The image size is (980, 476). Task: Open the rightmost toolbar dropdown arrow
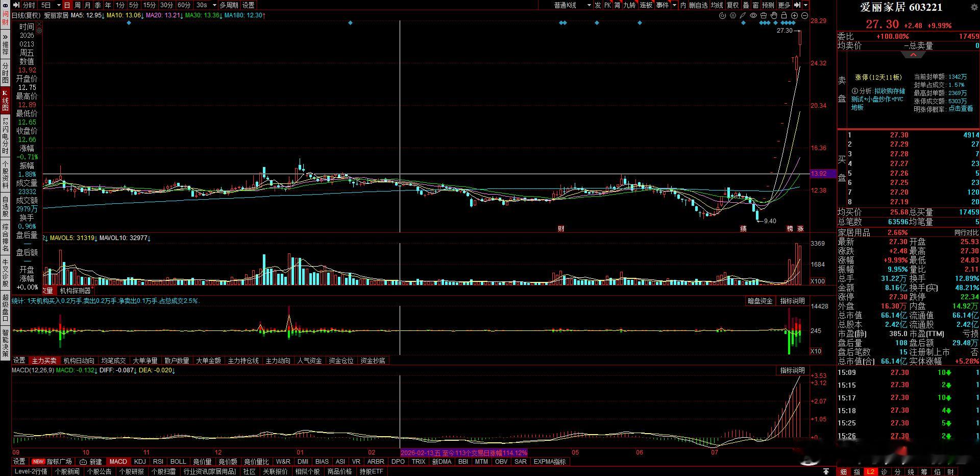[x=806, y=5]
